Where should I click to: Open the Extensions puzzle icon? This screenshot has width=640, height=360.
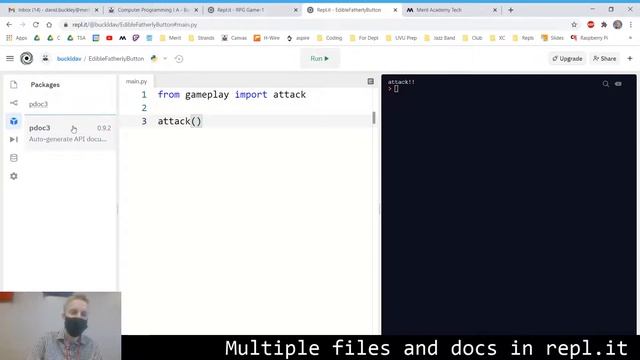[x=604, y=25]
